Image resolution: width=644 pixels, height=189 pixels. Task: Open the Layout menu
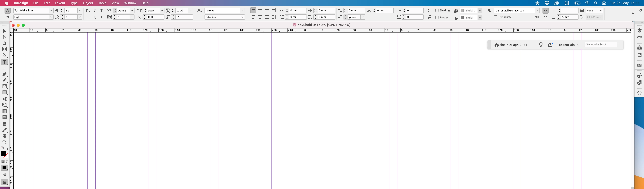pos(60,3)
